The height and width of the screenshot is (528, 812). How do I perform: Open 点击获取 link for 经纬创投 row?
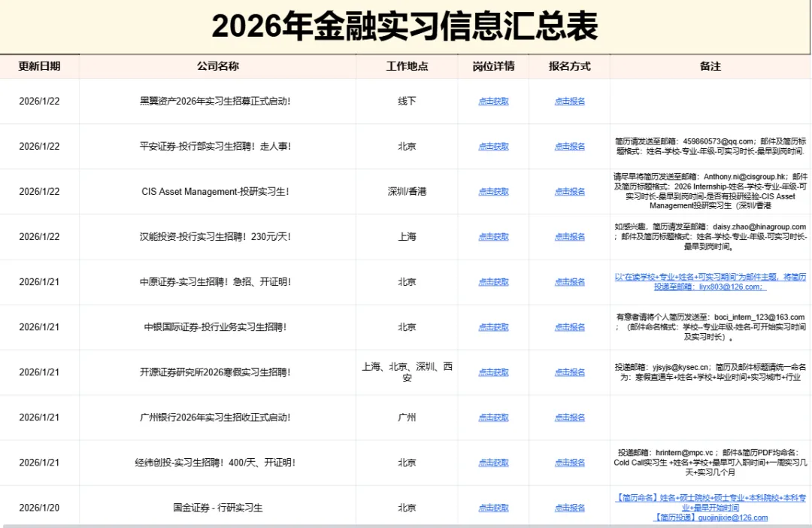click(493, 463)
